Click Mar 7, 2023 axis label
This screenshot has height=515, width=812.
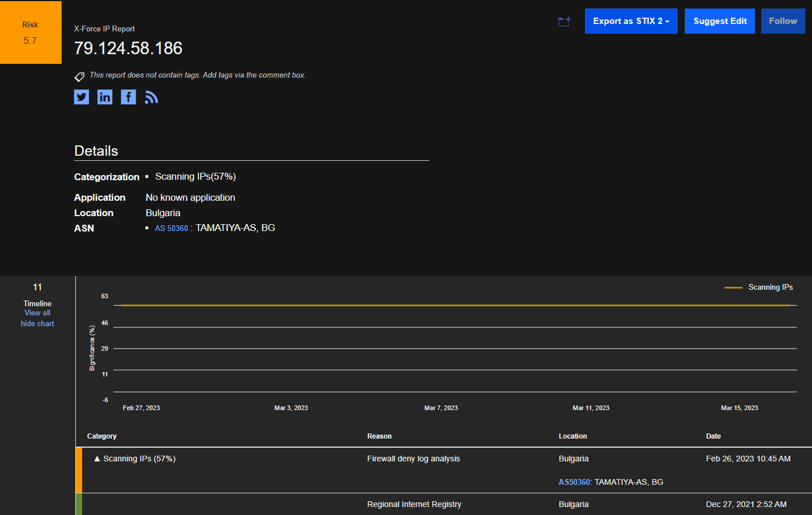point(441,408)
